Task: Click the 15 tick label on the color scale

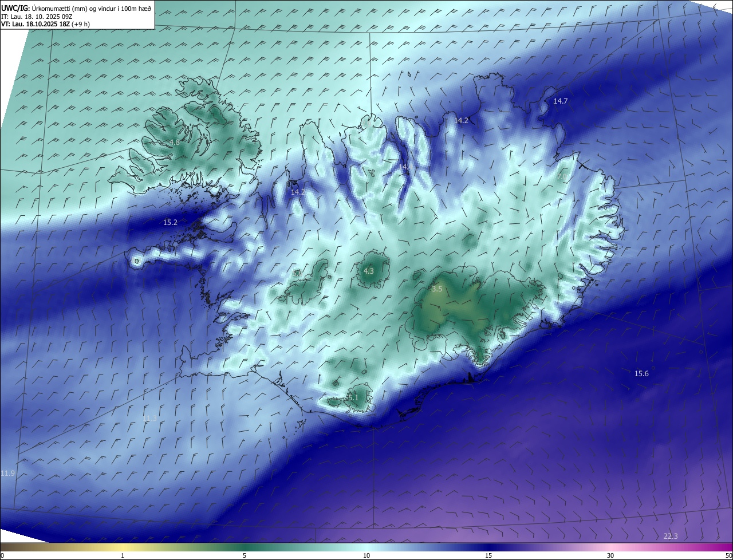Action: pyautogui.click(x=488, y=555)
